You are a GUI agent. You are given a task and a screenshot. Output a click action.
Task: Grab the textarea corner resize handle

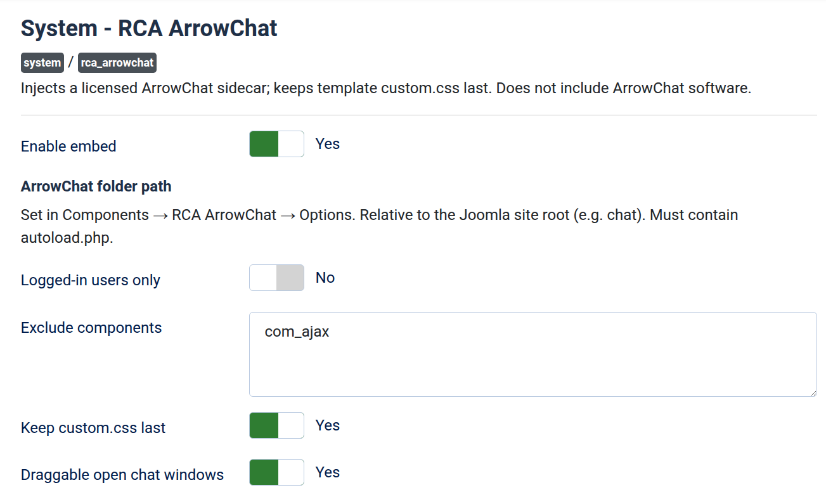[x=813, y=392]
